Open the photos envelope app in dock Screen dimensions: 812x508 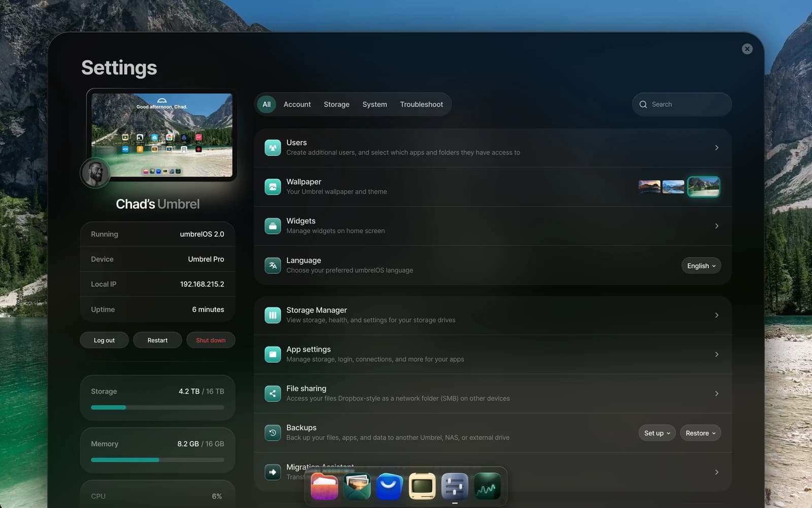pos(357,486)
